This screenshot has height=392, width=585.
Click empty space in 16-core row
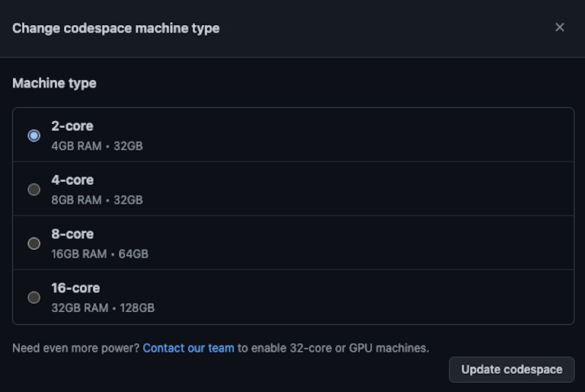pyautogui.click(x=381, y=298)
